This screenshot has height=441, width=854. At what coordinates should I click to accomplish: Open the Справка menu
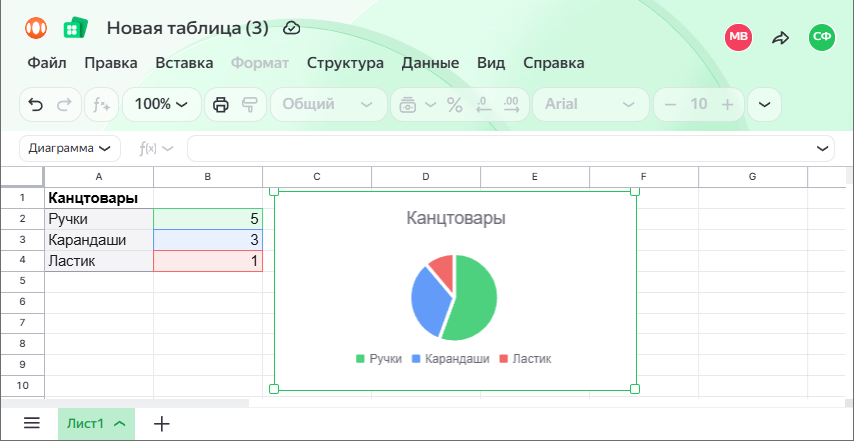tap(554, 63)
